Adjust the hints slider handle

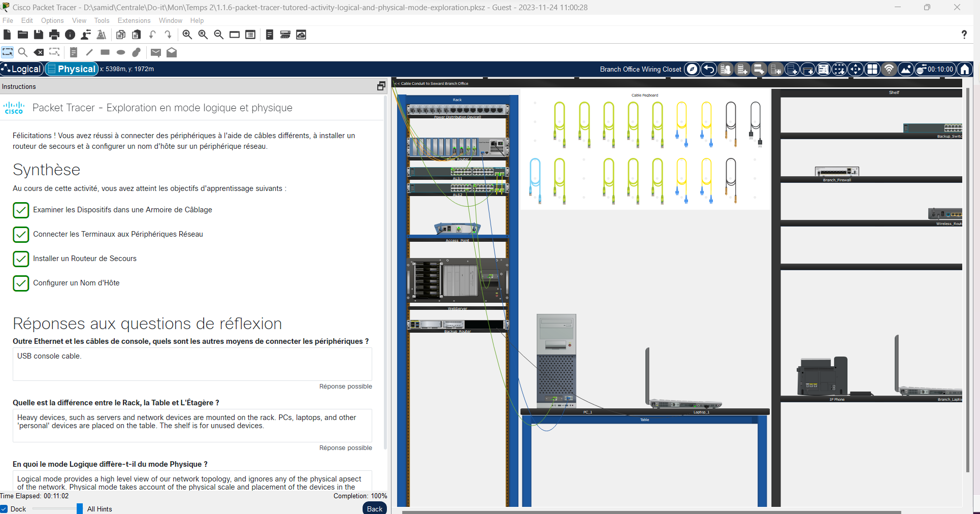click(x=80, y=508)
